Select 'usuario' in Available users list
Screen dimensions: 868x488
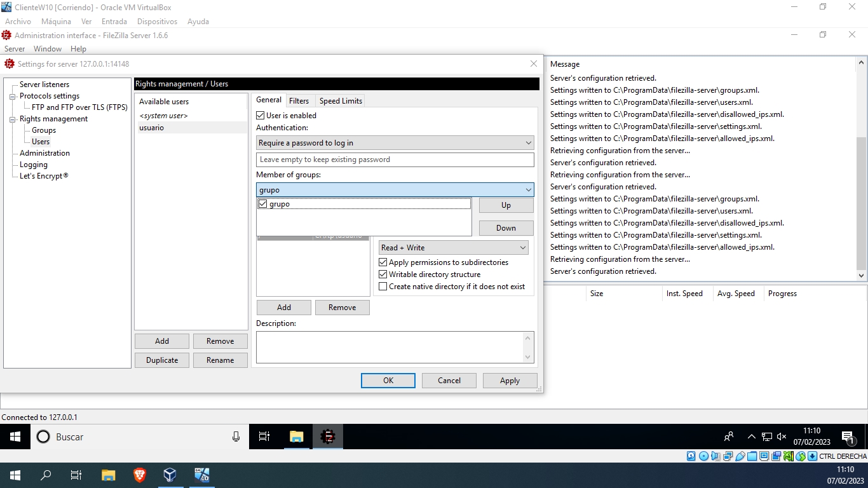coord(191,128)
